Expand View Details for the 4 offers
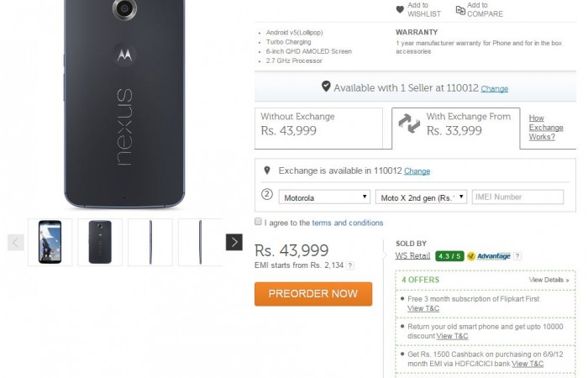The image size is (588, 378). coord(549,280)
